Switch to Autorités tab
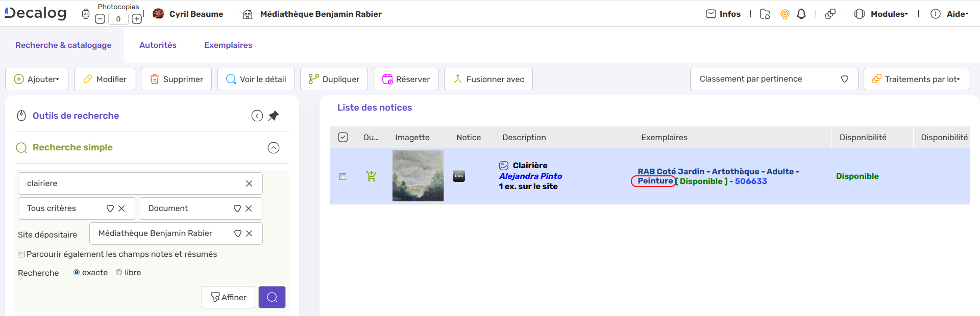 point(158,45)
